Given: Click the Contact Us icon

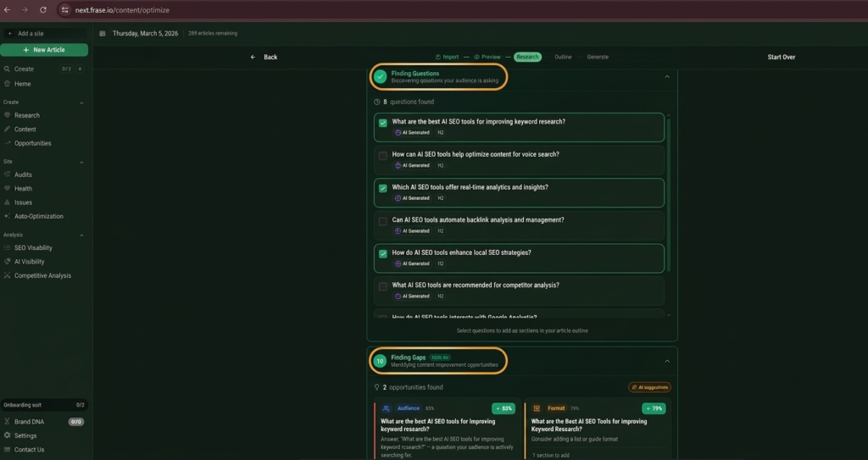Looking at the screenshot, I should pos(7,450).
